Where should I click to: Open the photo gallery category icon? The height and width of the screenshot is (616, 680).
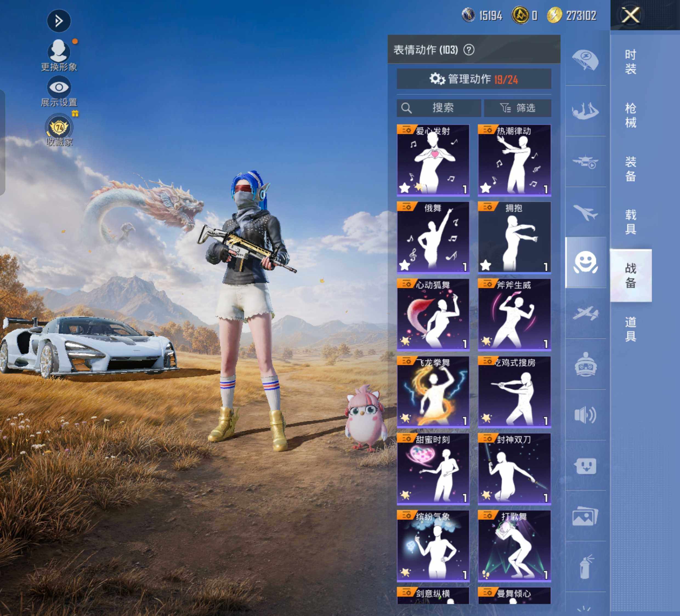click(x=585, y=516)
